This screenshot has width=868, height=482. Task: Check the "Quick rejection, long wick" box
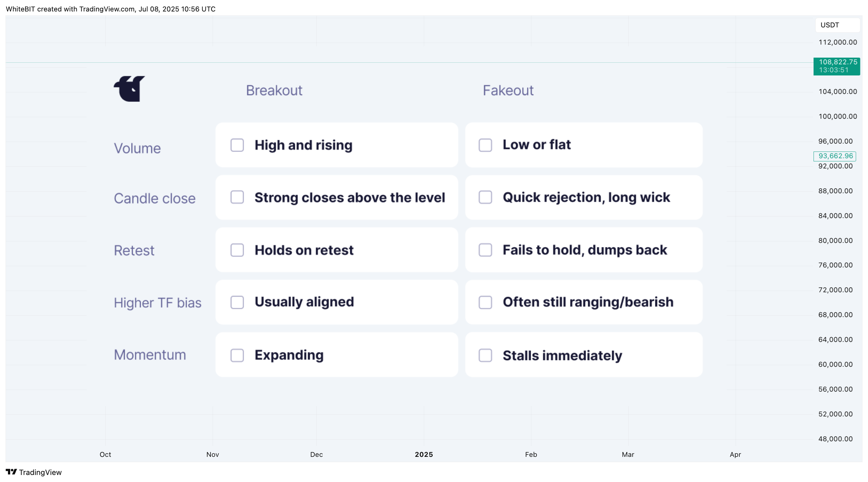486,197
